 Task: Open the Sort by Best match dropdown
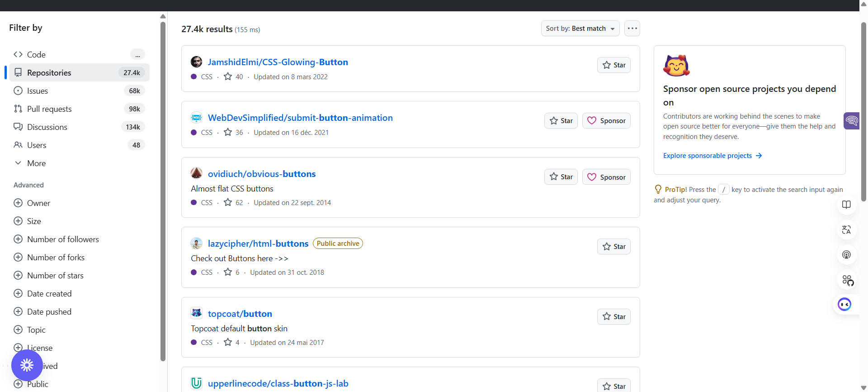[580, 28]
